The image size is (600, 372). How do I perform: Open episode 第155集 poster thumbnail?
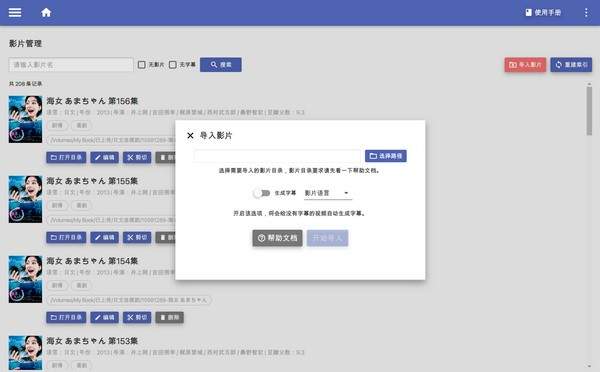[x=25, y=199]
